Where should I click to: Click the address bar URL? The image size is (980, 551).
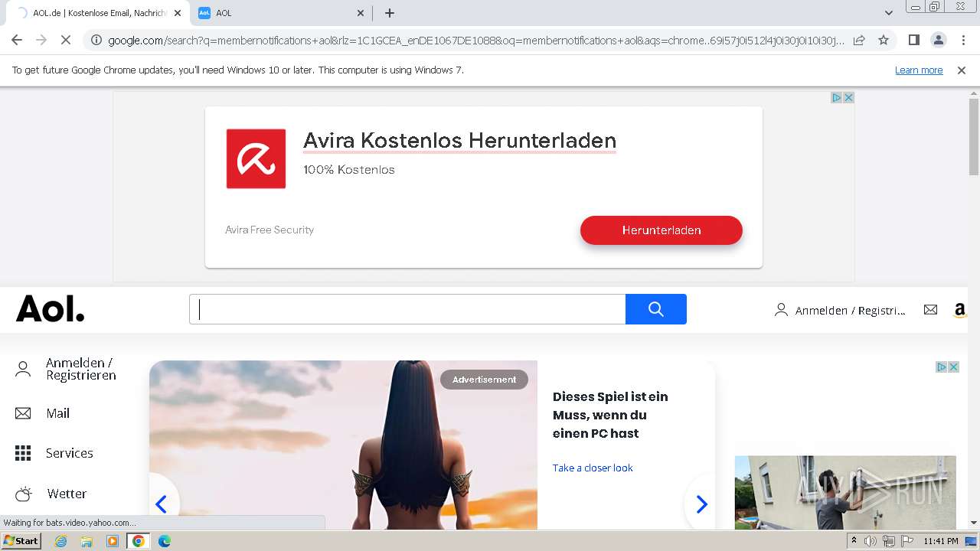click(476, 41)
